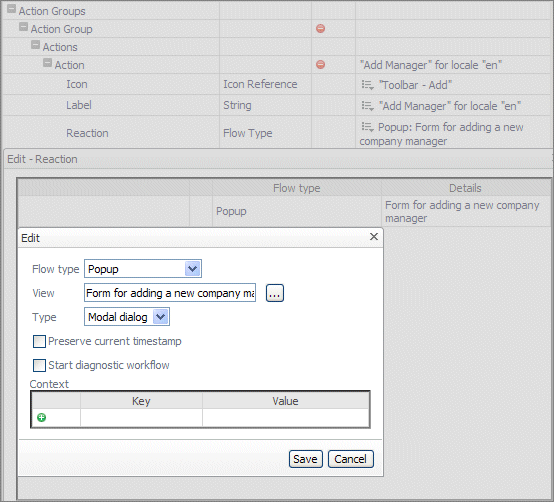Click "Add Manager" for locale text in Action row
Viewport: 554px width, 502px height.
pyautogui.click(x=431, y=65)
